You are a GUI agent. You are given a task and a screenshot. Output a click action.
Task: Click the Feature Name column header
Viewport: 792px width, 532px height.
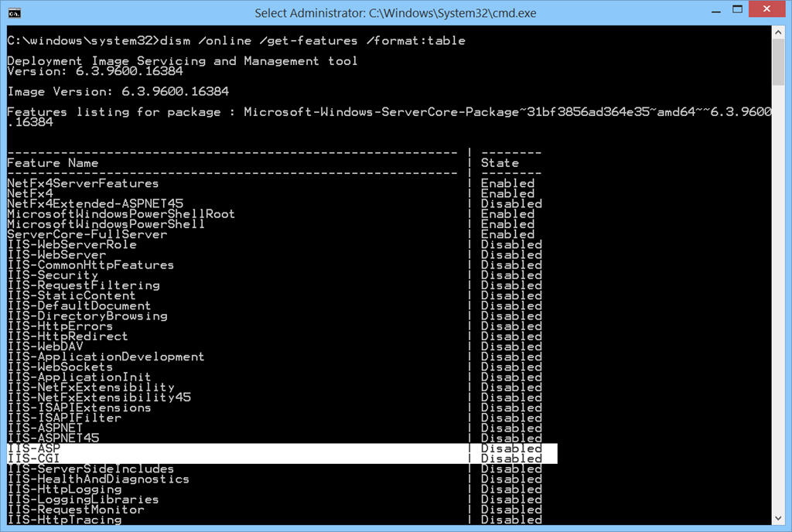pyautogui.click(x=53, y=163)
